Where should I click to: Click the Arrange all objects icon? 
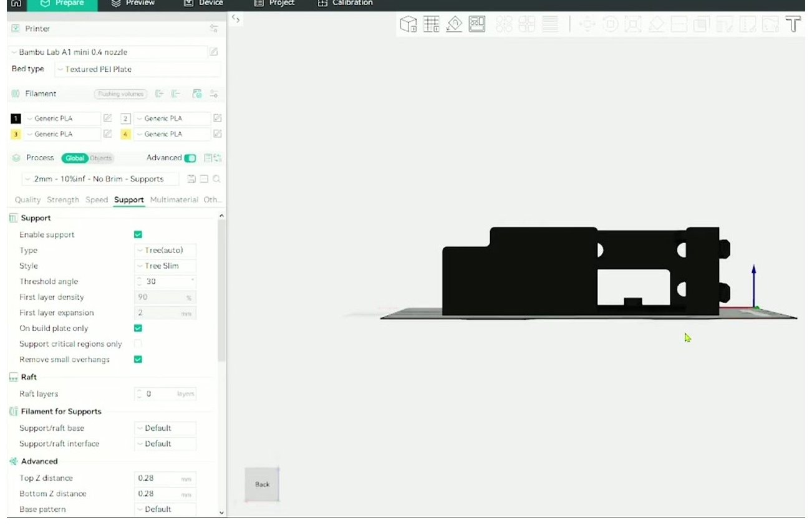477,24
